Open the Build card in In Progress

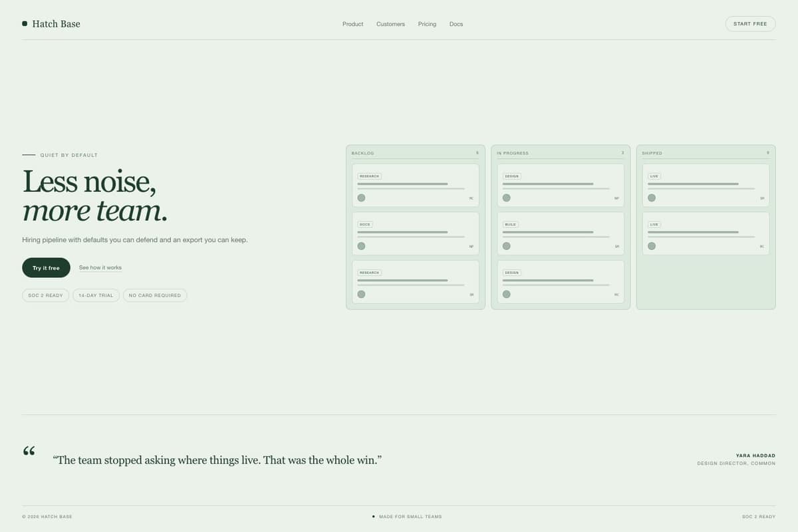click(561, 233)
